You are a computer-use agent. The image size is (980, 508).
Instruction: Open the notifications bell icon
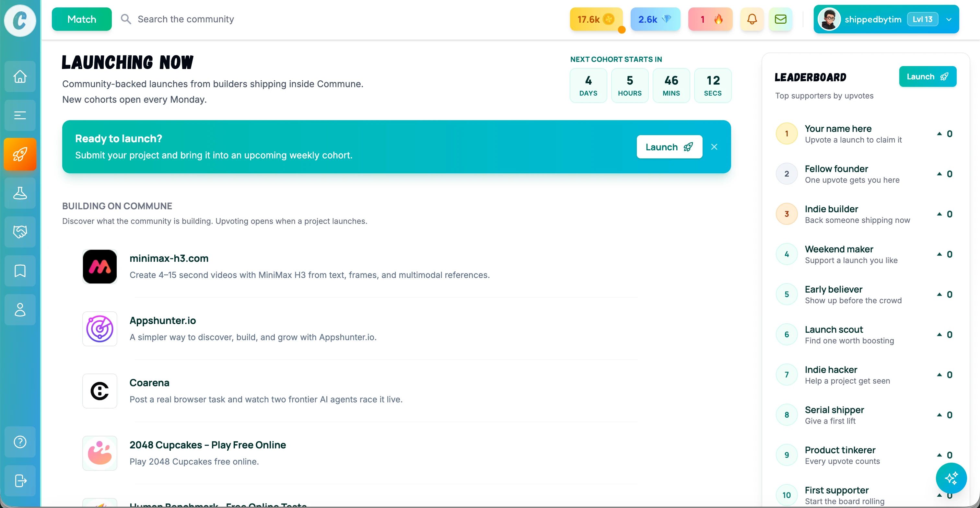(x=752, y=19)
